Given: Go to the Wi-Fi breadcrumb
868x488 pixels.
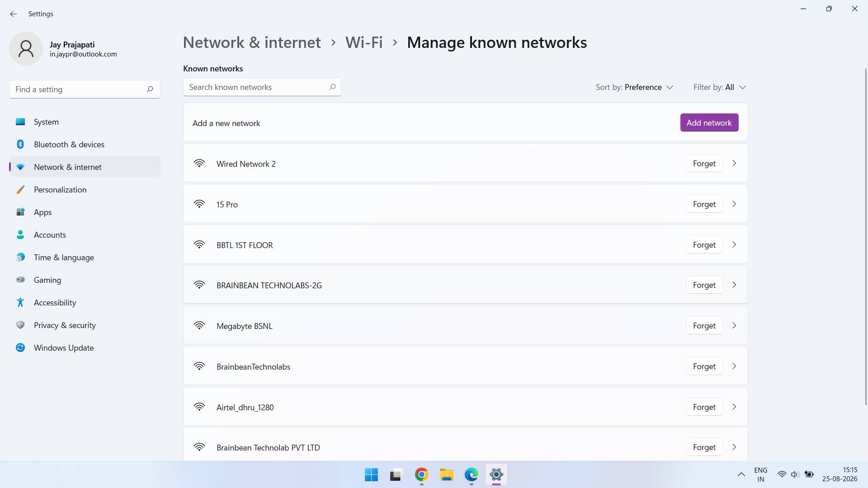Looking at the screenshot, I should pyautogui.click(x=364, y=42).
